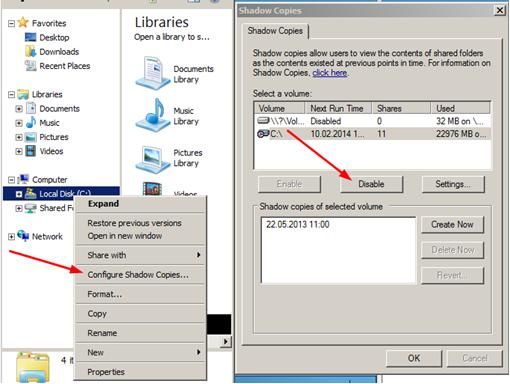Click the Downloads folder icon
This screenshot has width=510, height=384.
pos(30,51)
